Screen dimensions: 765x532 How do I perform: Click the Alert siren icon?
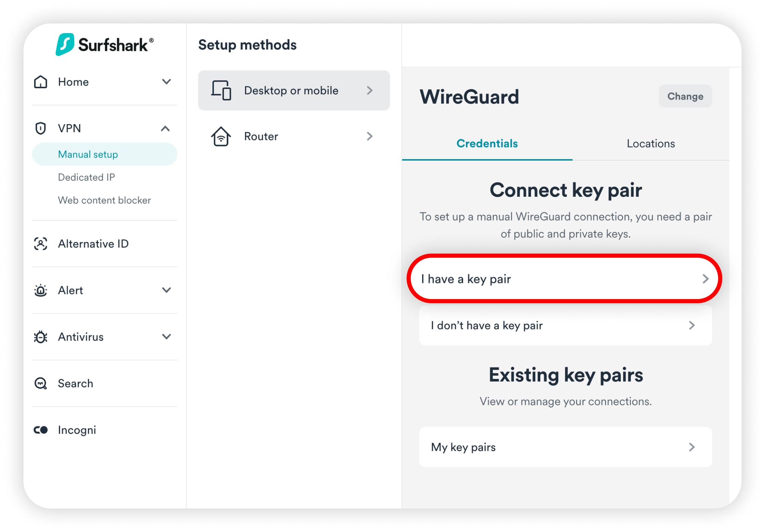pos(41,290)
